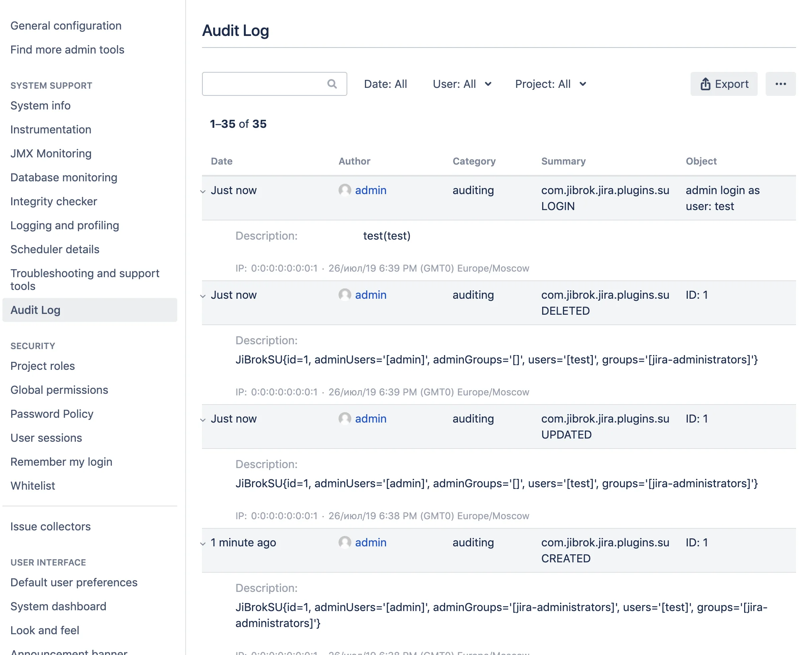Viewport: 812px width, 655px height.
Task: Click the Author column header
Action: (x=354, y=161)
